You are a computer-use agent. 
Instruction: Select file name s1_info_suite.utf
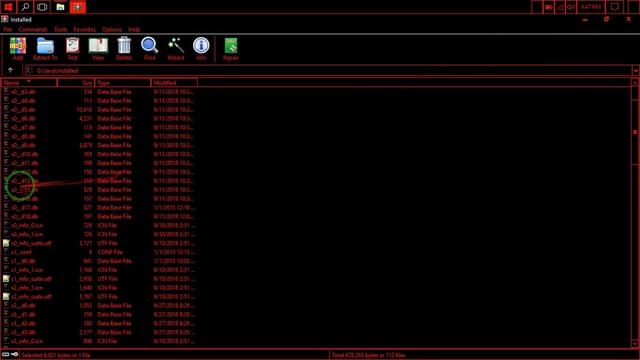(x=31, y=279)
